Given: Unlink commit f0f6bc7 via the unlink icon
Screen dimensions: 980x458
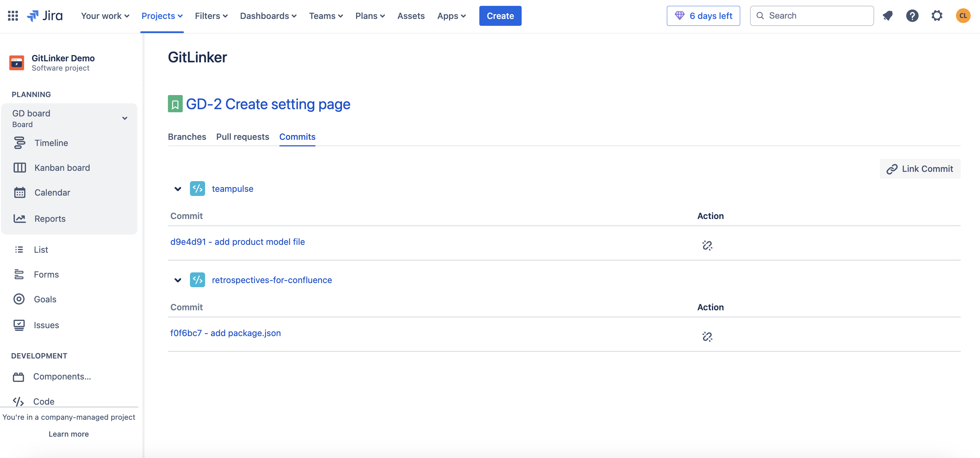Looking at the screenshot, I should point(707,336).
